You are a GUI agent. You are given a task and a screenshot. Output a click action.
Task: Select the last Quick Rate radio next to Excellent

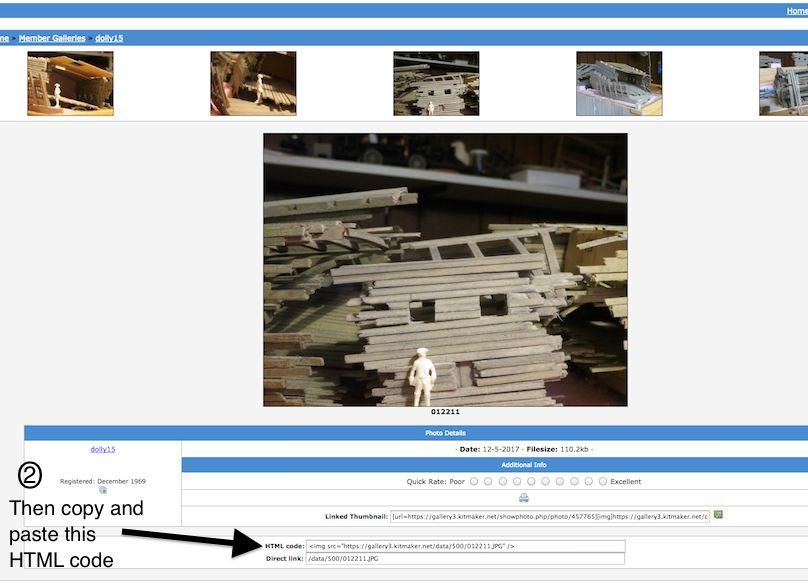pos(602,482)
